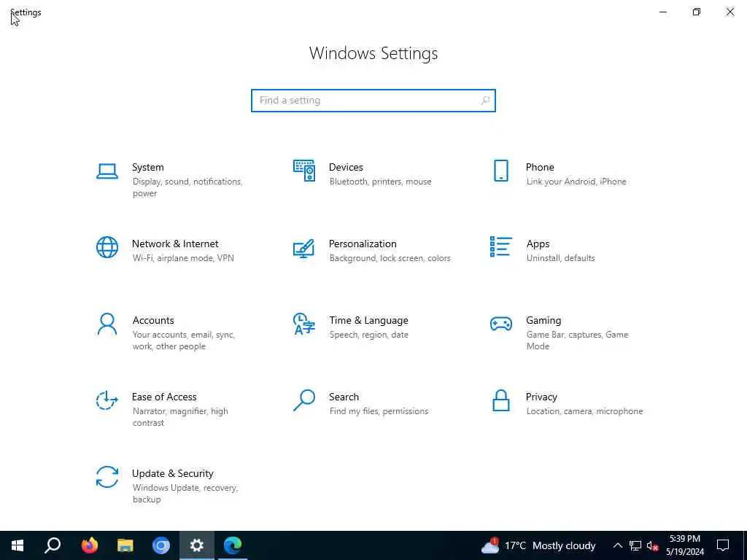Click 'Speech, region, date' description
Viewport: 747px width, 560px height.
click(368, 335)
